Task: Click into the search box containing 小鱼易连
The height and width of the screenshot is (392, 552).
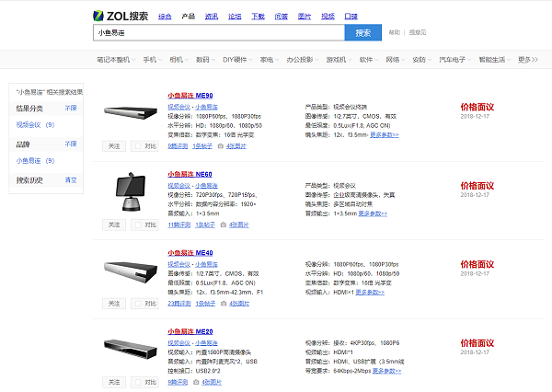Action: click(219, 32)
